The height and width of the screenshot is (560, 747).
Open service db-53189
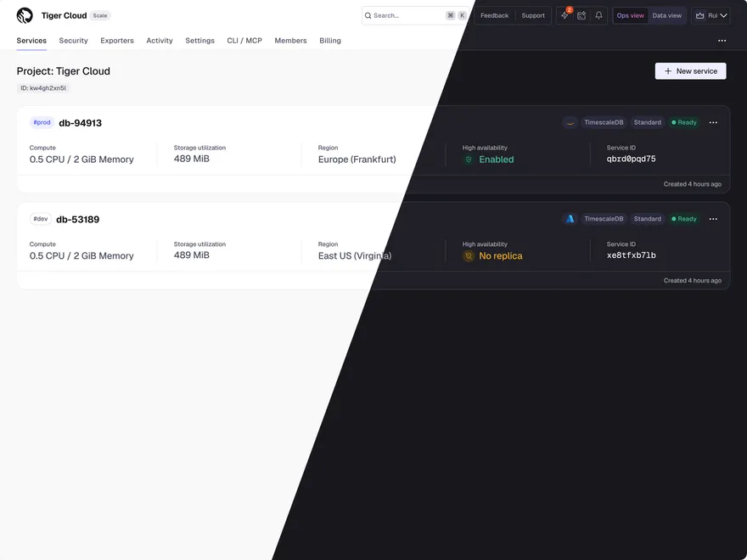[x=77, y=220]
